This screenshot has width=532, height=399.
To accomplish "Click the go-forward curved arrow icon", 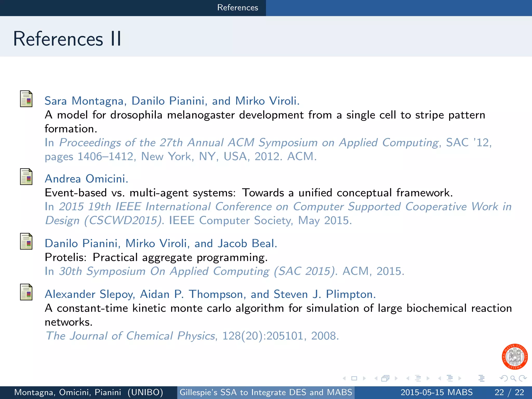I will 523,378.
